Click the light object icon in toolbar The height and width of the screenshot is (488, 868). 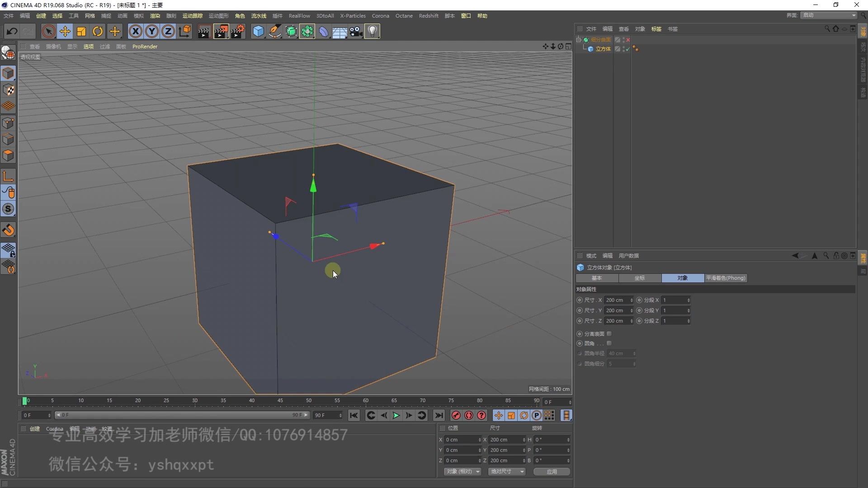372,31
